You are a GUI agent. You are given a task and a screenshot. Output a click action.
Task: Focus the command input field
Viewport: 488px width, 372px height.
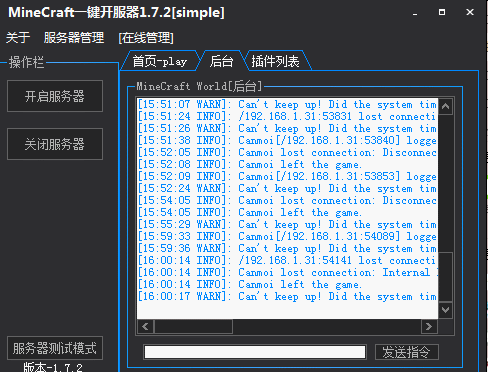pos(255,352)
